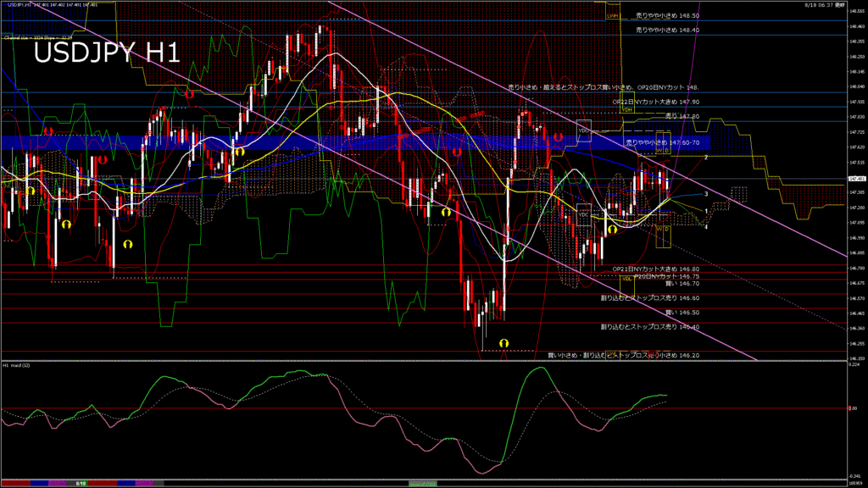The image size is (868, 488).
Task: Select the 売りやや小さめ 148.50 level label
Action: point(667,15)
